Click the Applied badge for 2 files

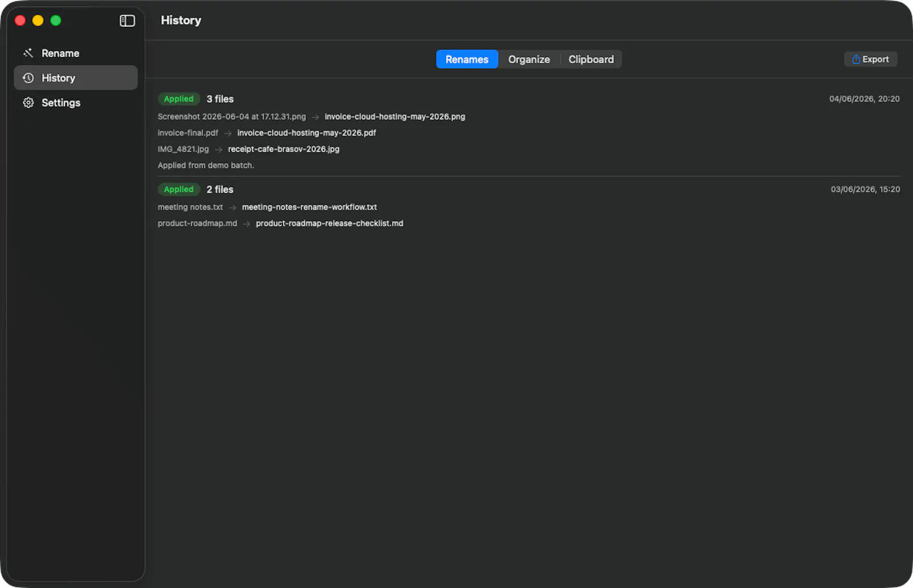[x=179, y=189]
